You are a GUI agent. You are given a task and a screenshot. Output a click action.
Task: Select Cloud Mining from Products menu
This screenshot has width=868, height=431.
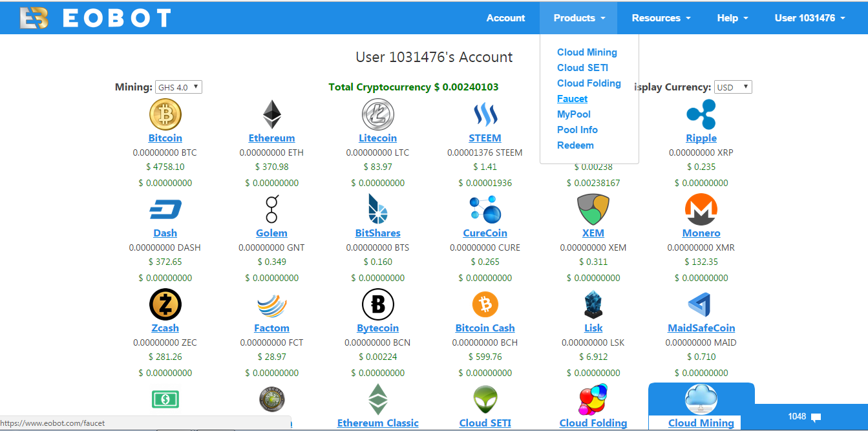[587, 52]
